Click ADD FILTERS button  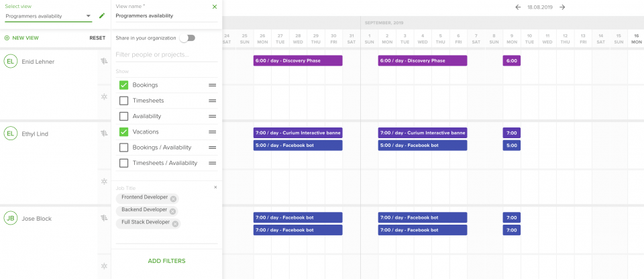coord(167,261)
